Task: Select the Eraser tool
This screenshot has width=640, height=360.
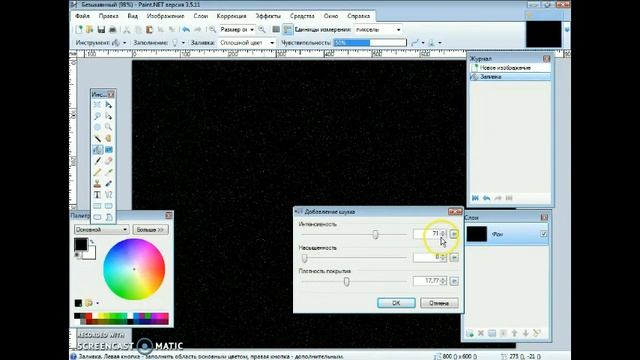Action: pos(109,161)
